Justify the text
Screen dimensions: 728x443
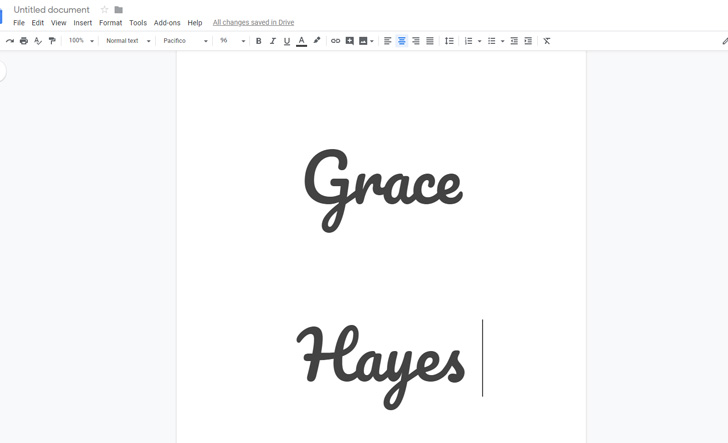point(430,41)
